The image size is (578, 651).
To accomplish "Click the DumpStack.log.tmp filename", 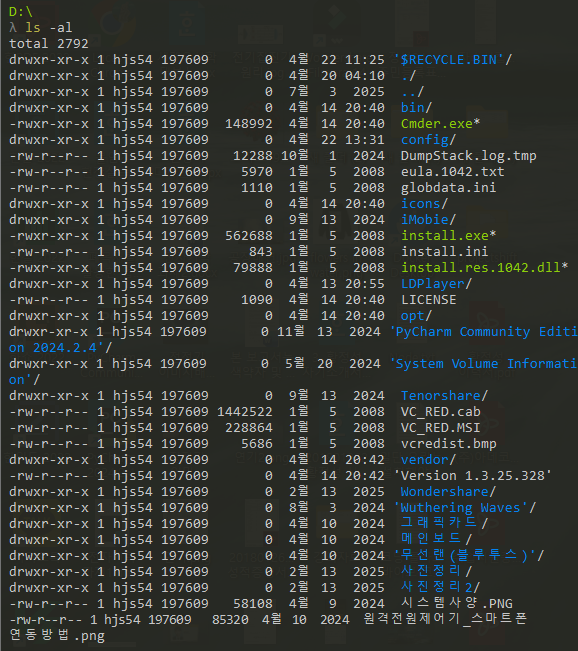I will tap(468, 156).
